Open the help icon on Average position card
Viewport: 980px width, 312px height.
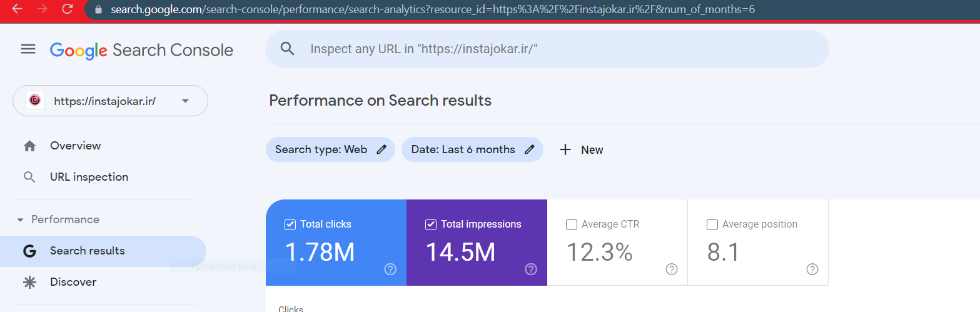coord(812,269)
